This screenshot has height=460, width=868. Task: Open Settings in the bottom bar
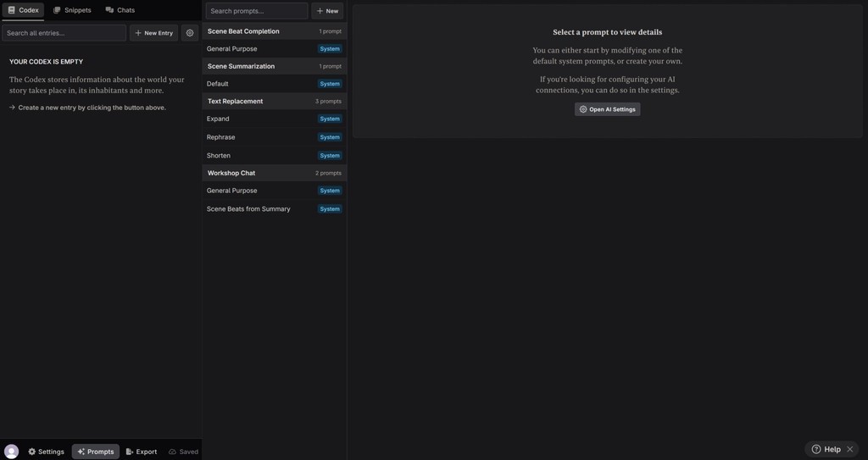click(x=46, y=452)
